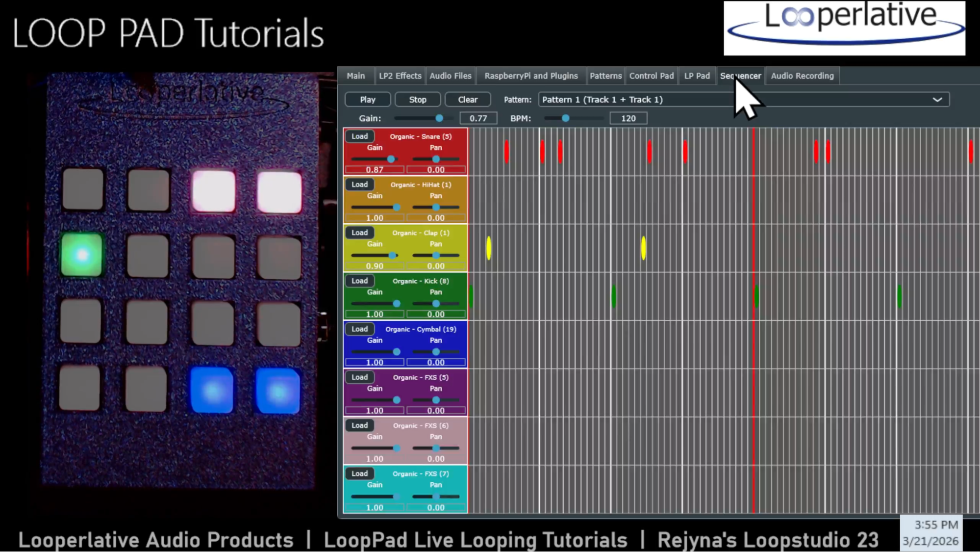This screenshot has width=980, height=552.
Task: Click the Kick track Pan slider
Action: [436, 303]
